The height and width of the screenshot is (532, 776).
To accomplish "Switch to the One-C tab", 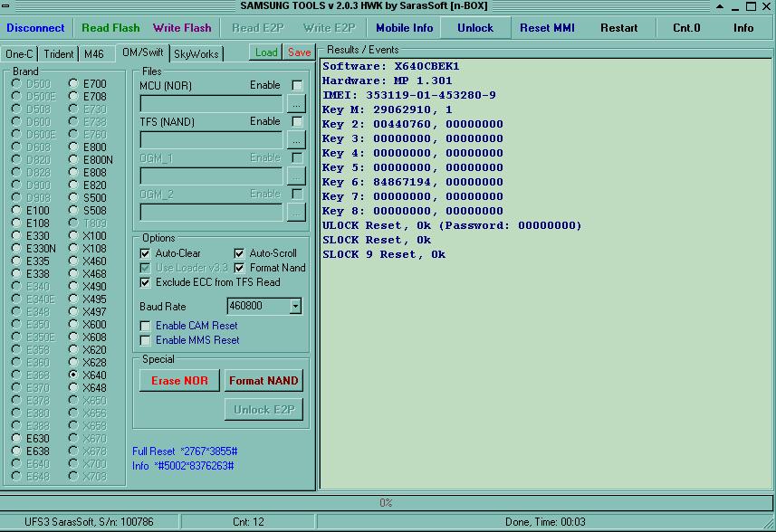I will [19, 54].
